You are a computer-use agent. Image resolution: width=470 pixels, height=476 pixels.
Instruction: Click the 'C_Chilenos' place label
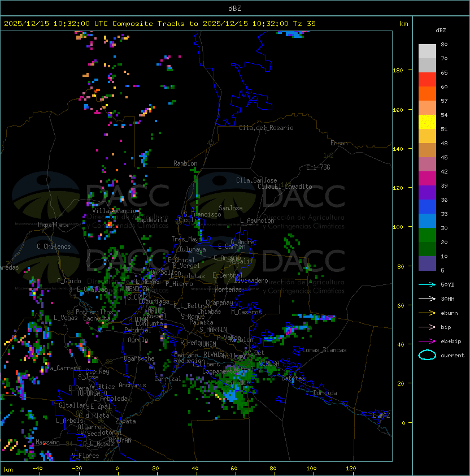(x=54, y=246)
